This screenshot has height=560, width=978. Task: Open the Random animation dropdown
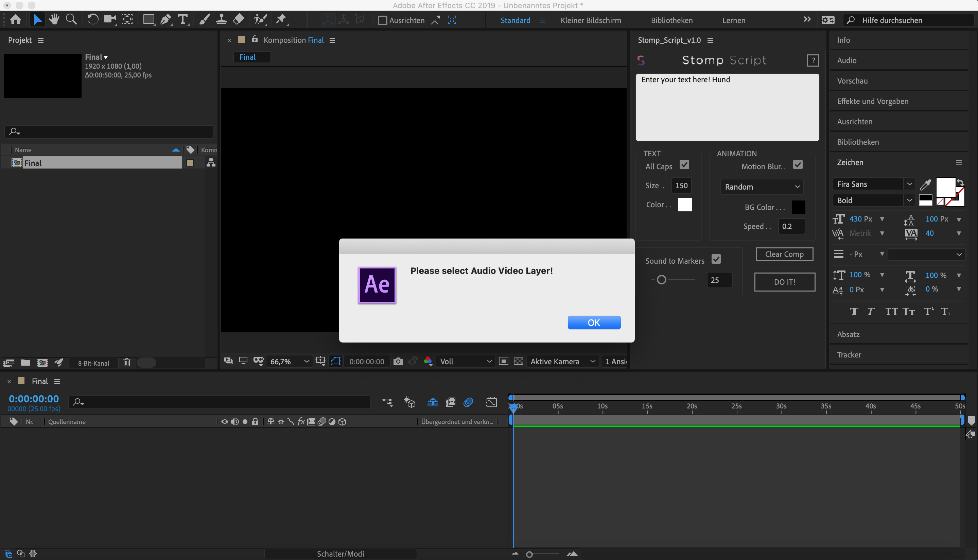[762, 187]
